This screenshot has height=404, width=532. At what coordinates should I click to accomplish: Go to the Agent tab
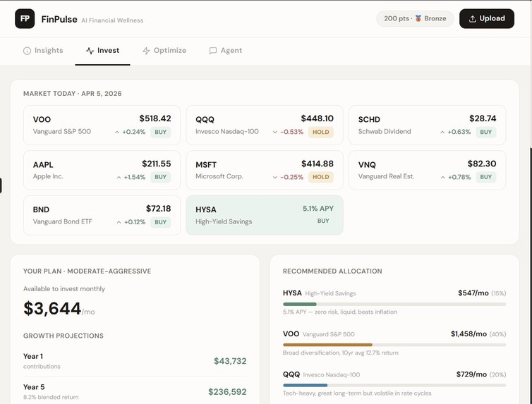click(x=226, y=51)
